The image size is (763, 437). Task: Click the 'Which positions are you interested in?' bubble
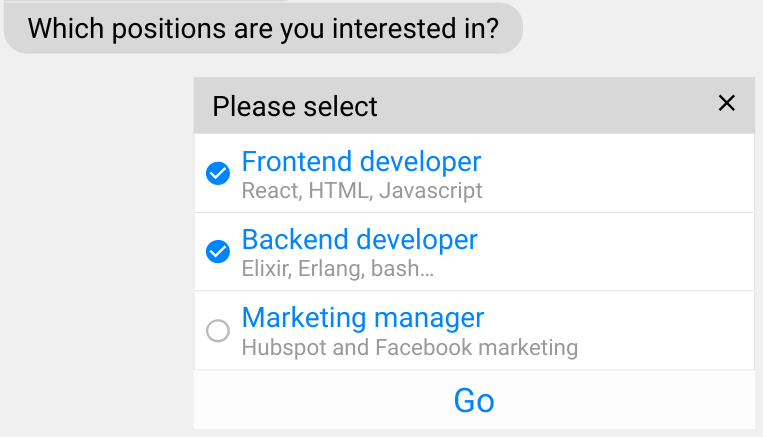click(263, 28)
